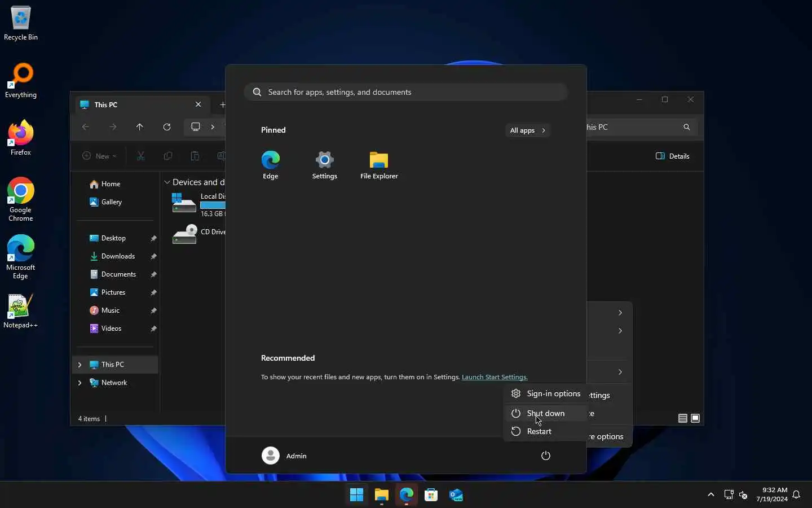Select Network in Explorer sidebar
The width and height of the screenshot is (812, 508).
pyautogui.click(x=114, y=383)
